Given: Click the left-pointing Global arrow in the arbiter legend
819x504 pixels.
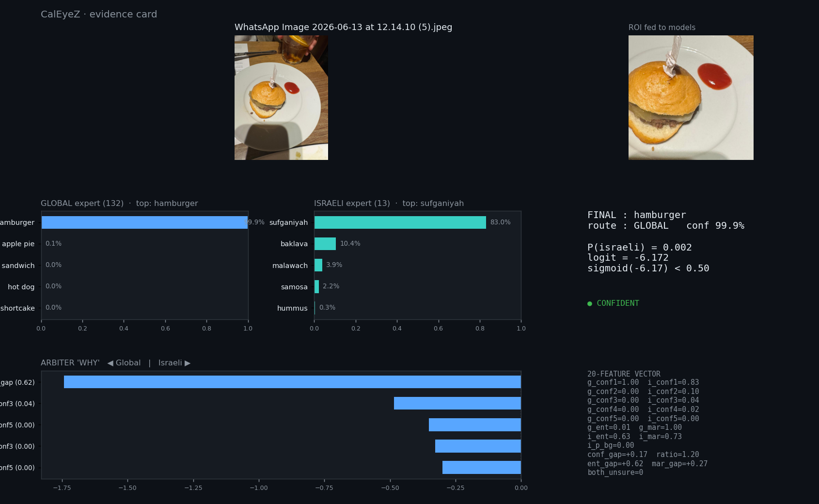Looking at the screenshot, I should [110, 363].
